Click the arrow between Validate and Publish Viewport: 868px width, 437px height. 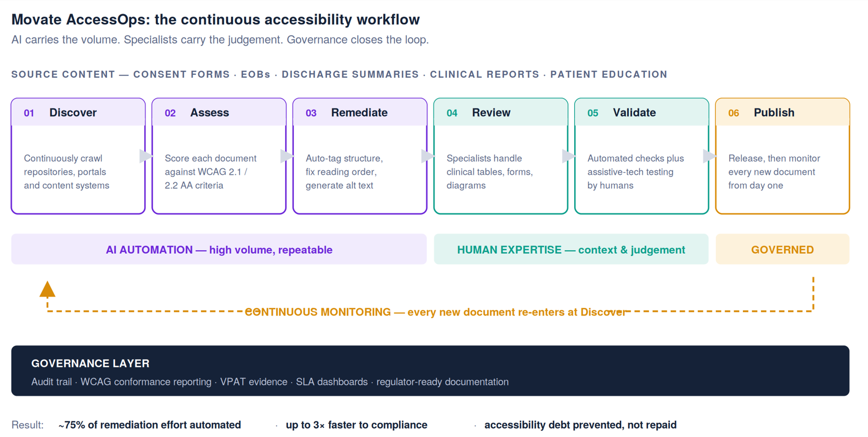click(x=710, y=156)
